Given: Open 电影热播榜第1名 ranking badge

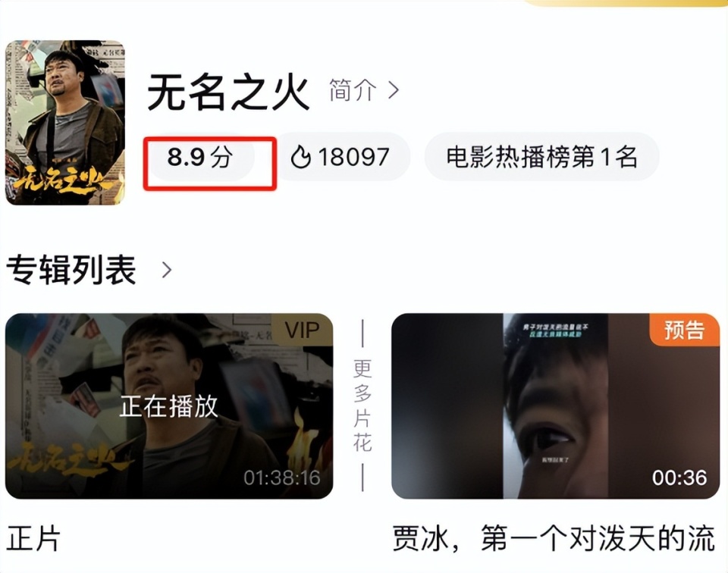Looking at the screenshot, I should point(541,157).
